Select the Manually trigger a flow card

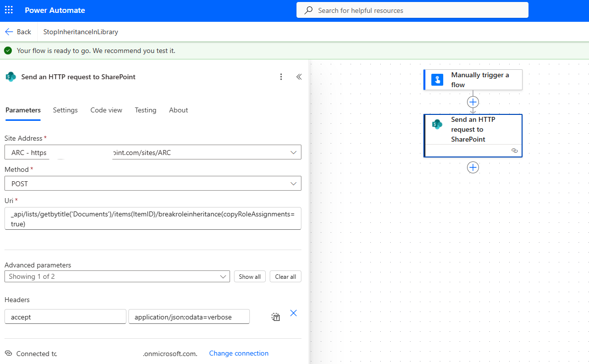point(473,80)
